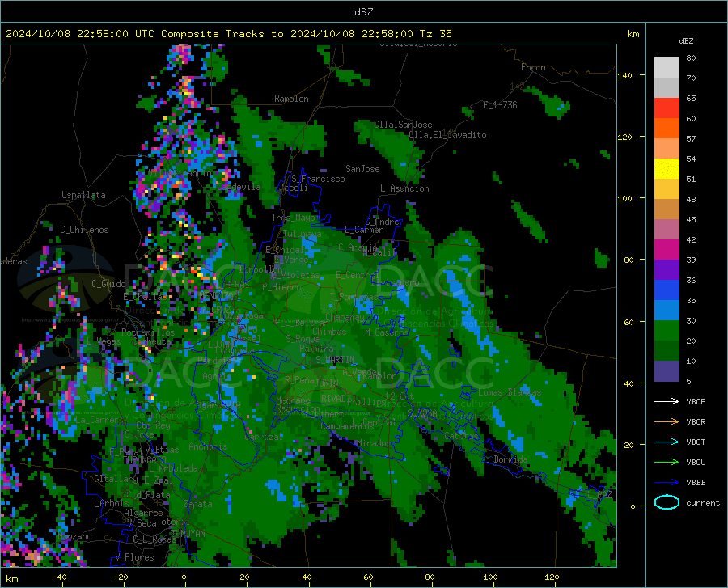The height and width of the screenshot is (588, 728).
Task: Click the Palmira map label
Action: pos(316,349)
